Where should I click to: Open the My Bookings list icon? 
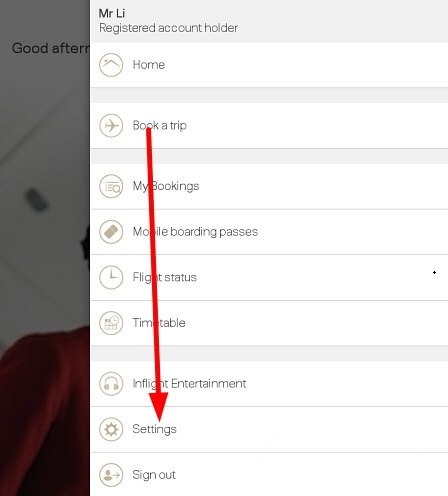point(111,186)
